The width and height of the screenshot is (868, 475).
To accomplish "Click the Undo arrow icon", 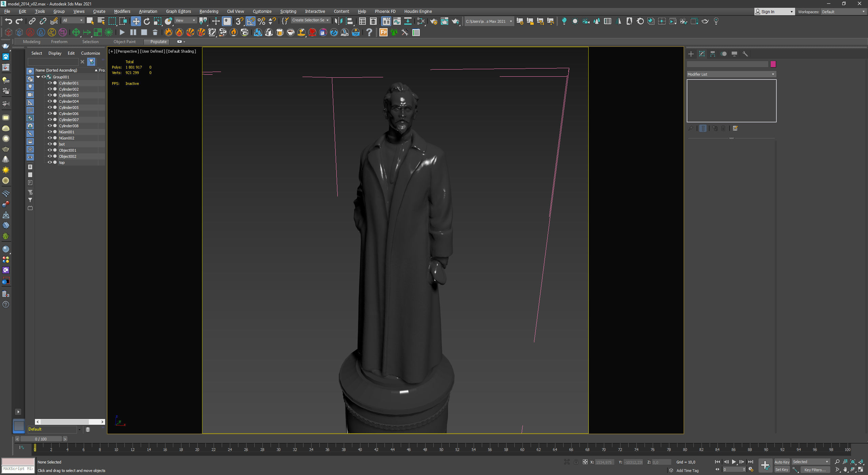I will (8, 21).
